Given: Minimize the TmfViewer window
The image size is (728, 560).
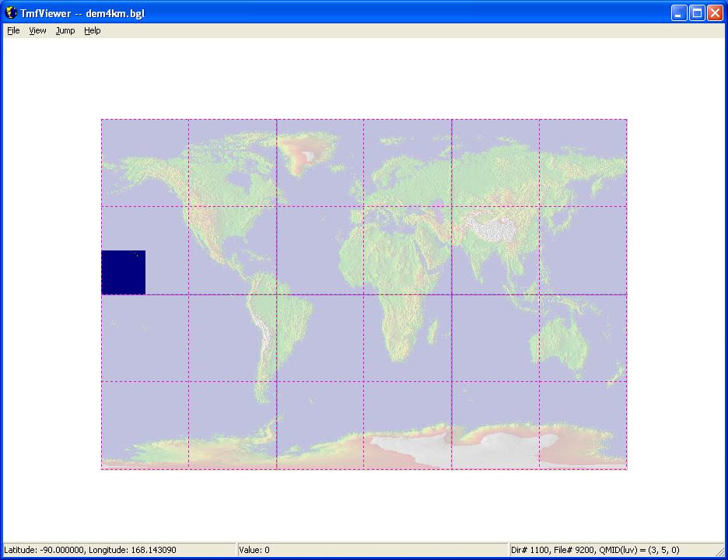Looking at the screenshot, I should (679, 13).
